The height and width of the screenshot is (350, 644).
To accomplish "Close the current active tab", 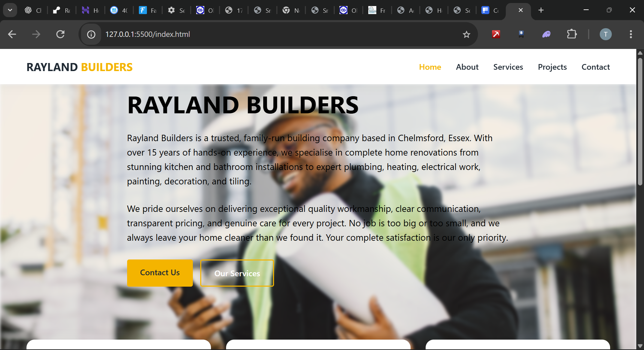I will [x=521, y=10].
